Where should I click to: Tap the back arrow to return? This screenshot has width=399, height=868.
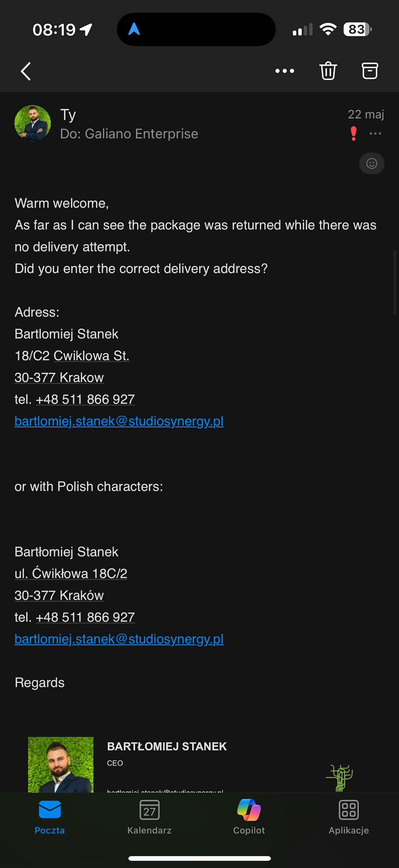click(26, 71)
